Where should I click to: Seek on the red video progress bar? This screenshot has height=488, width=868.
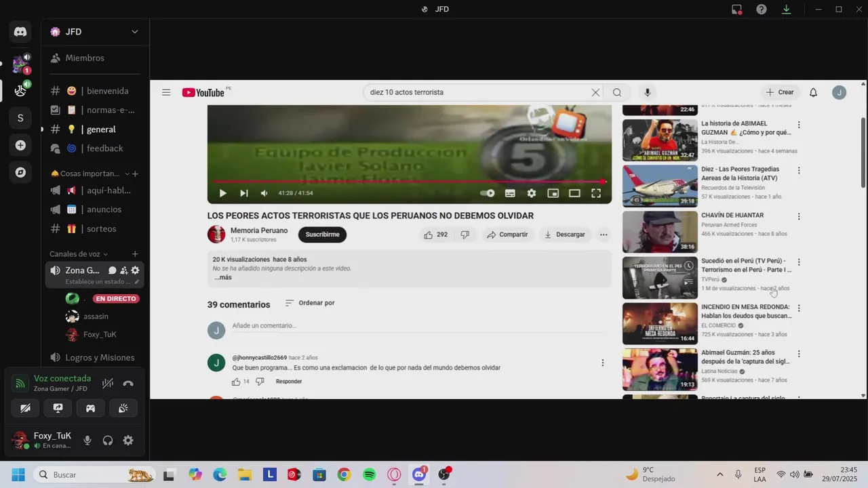409,182
